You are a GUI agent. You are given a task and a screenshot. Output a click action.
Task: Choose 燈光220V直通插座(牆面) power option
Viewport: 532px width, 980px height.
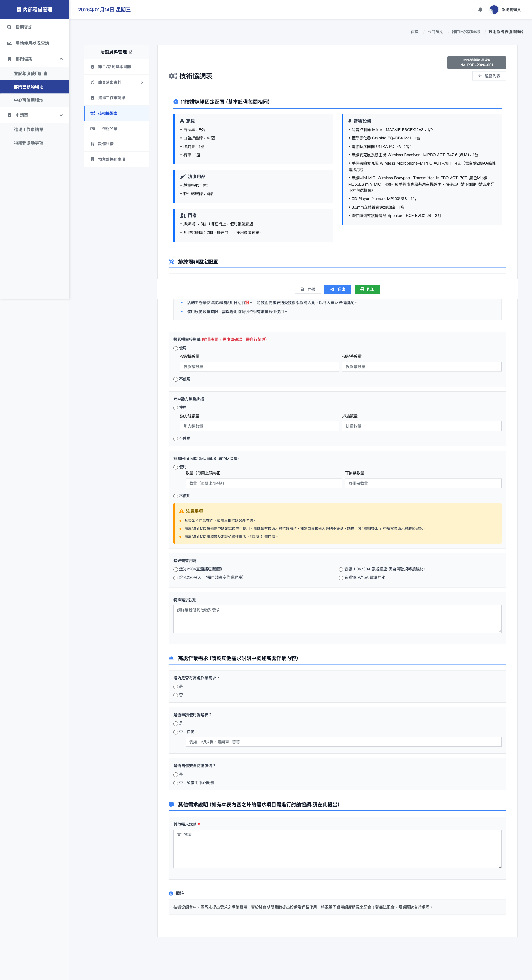coord(176,569)
